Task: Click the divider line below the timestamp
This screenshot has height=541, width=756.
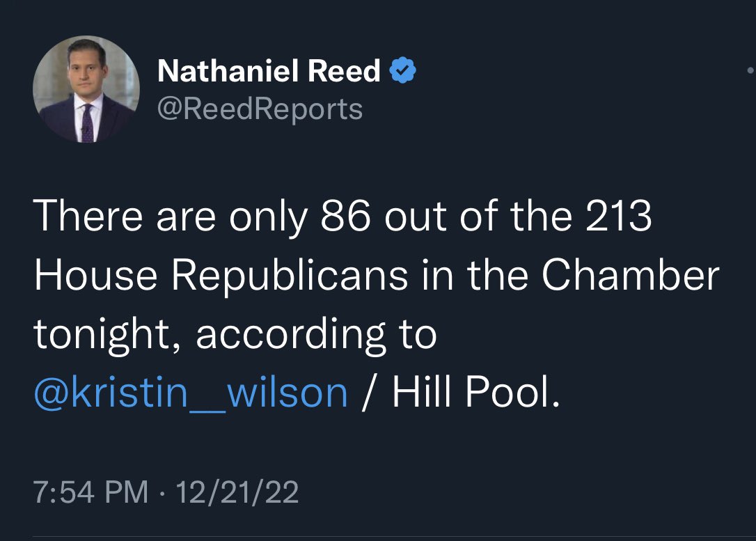Action: [395, 536]
